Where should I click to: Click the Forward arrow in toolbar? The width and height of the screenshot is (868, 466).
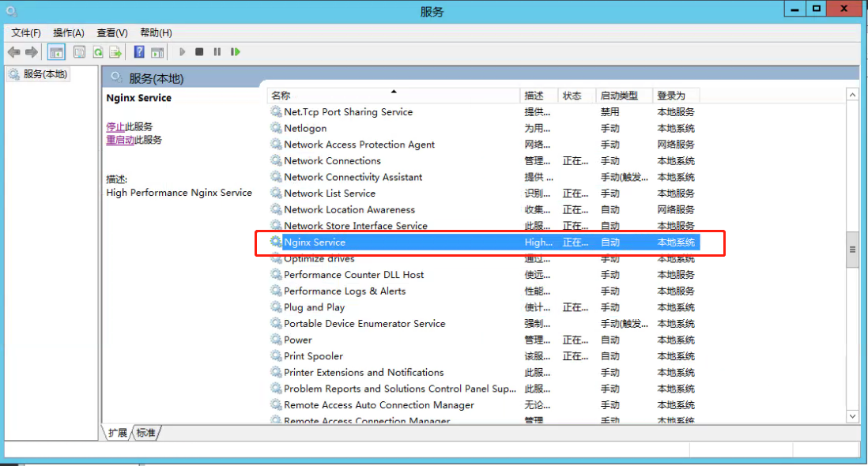(x=32, y=52)
